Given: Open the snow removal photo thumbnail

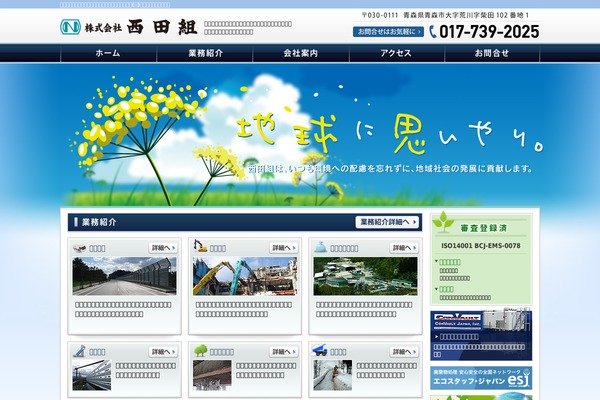Looking at the screenshot, I should 333,375.
